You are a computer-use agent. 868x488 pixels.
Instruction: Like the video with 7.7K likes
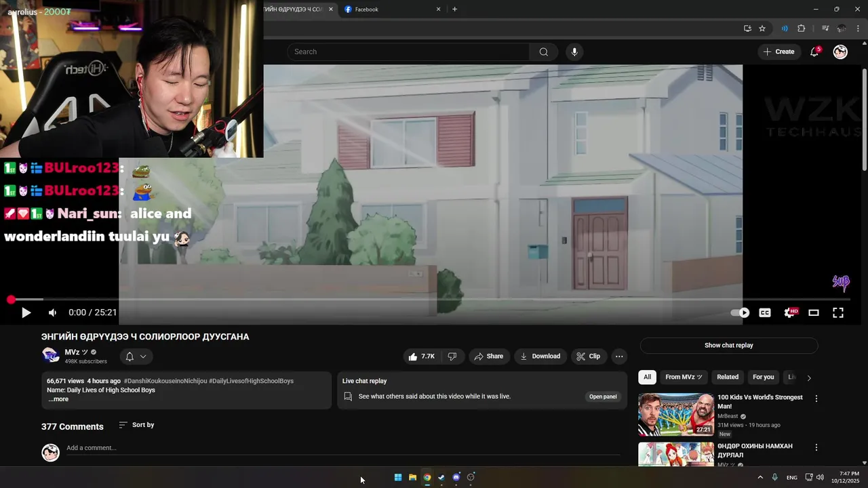click(x=421, y=356)
